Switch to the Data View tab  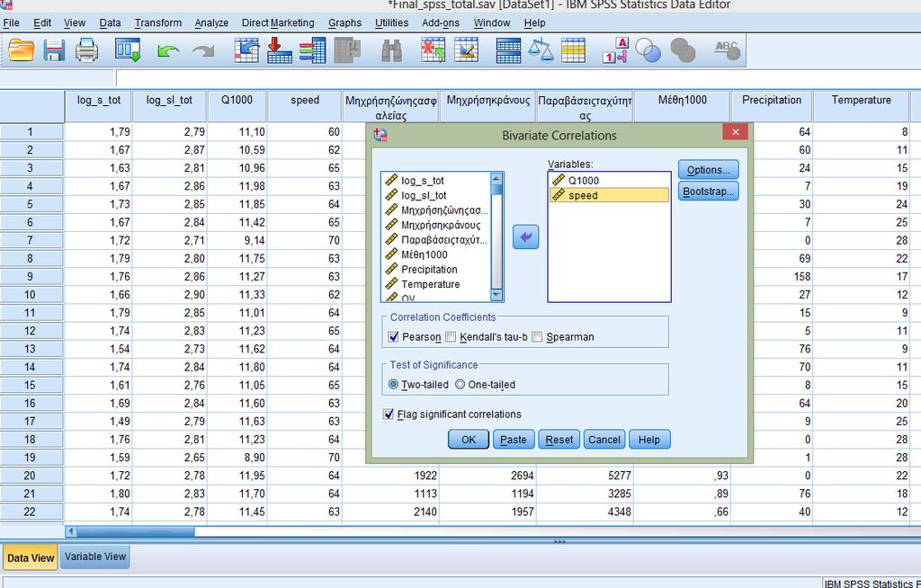31,558
